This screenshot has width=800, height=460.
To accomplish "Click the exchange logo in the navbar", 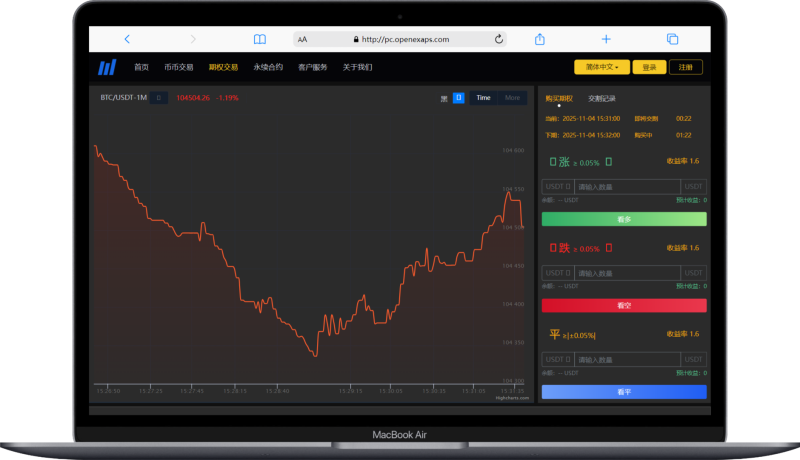I will [107, 67].
